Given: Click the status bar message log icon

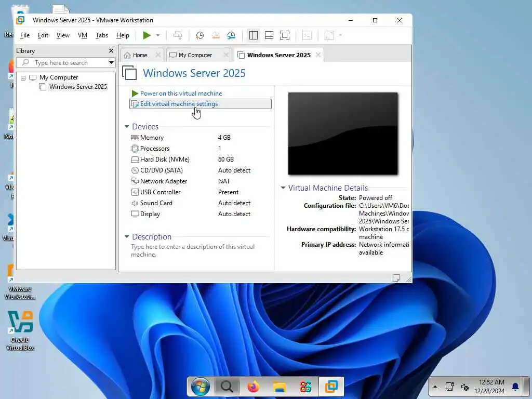Looking at the screenshot, I should coord(396,278).
